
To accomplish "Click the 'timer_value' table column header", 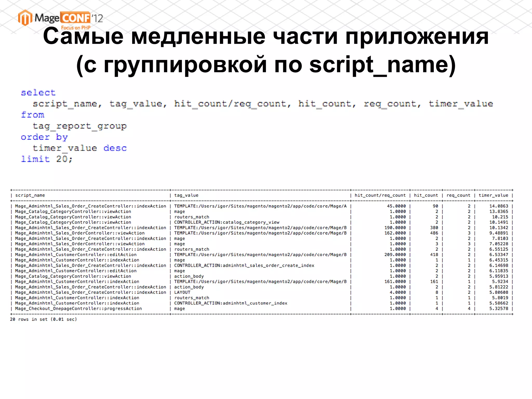I will point(493,195).
